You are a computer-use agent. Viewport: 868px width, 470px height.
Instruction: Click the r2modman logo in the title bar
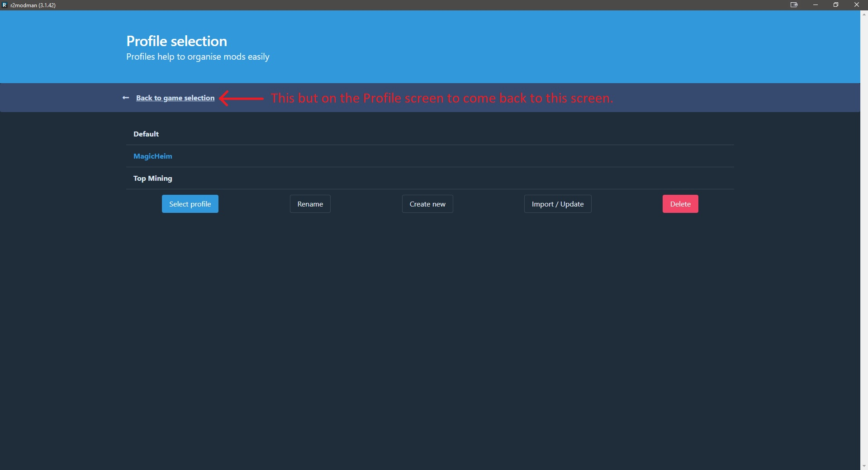5,5
